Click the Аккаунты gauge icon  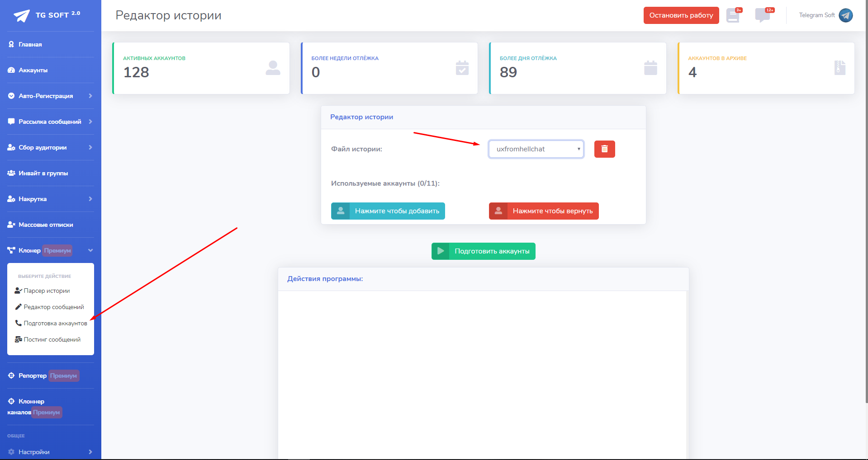point(11,70)
